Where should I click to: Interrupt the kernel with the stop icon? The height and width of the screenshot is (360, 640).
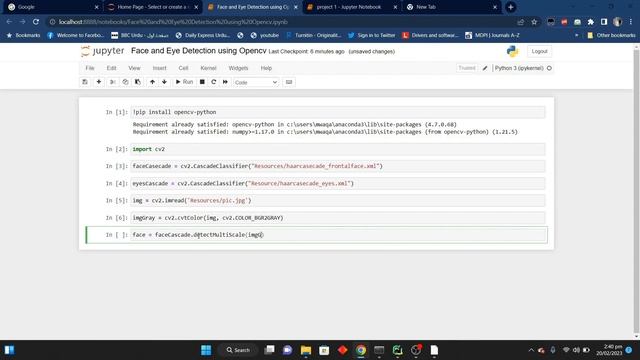202,82
